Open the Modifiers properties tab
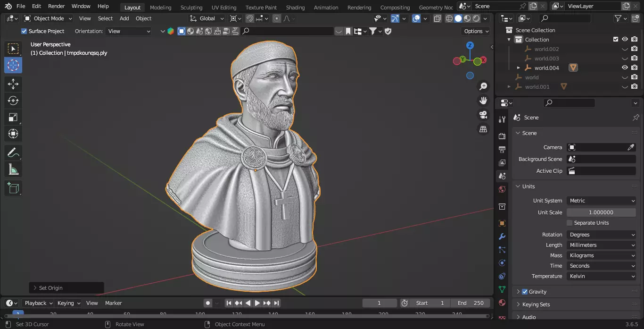Screen dimensions: 644x329 [x=502, y=236]
